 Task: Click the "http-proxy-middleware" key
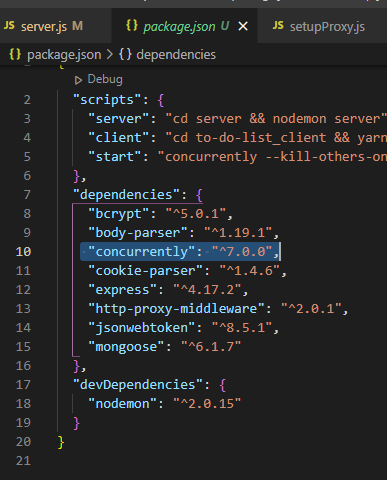176,309
